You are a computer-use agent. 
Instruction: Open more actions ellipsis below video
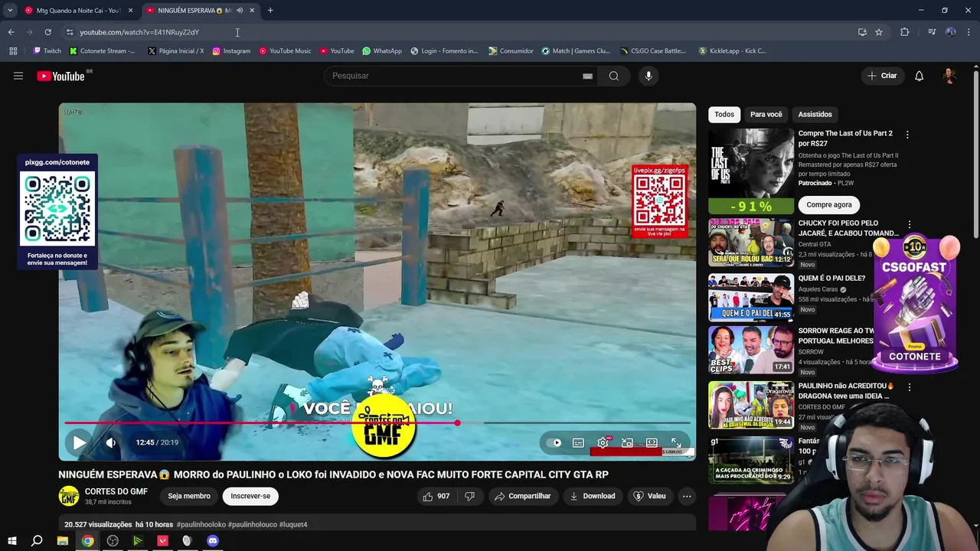[x=687, y=496]
